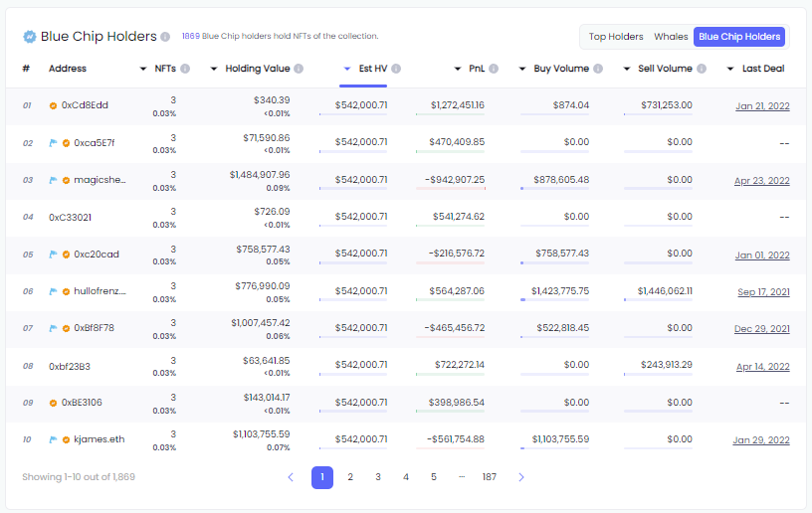Click info icon beside Sell Volume header
This screenshot has height=513, width=812.
tap(702, 69)
